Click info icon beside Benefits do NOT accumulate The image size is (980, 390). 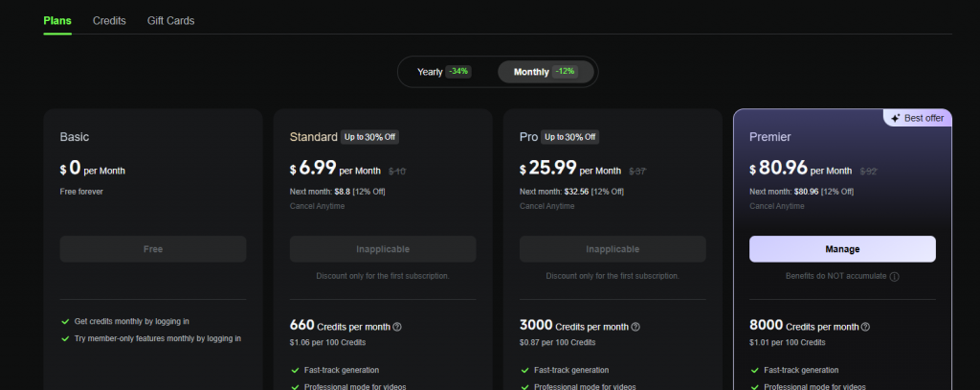pyautogui.click(x=895, y=277)
